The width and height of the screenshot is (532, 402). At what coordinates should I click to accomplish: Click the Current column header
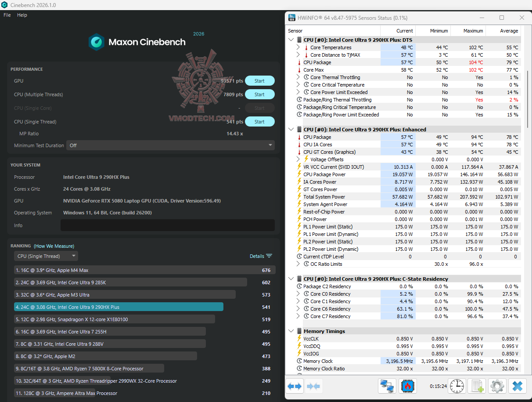398,31
